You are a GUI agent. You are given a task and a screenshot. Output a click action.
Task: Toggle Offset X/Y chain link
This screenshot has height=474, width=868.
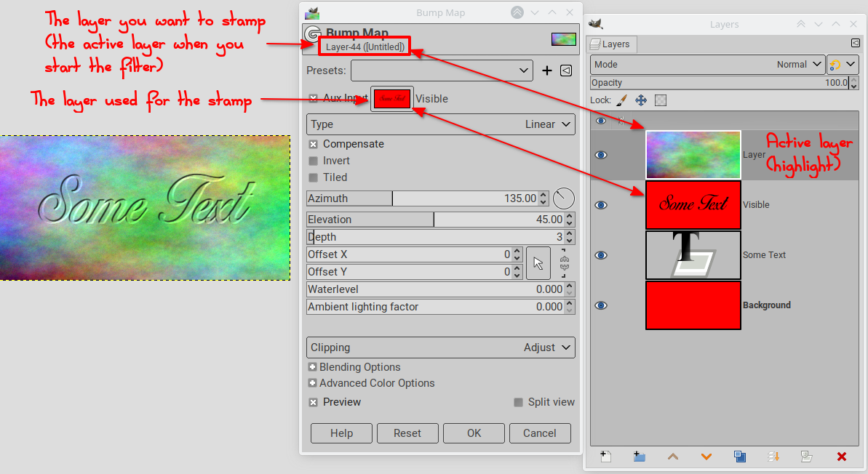coord(564,262)
